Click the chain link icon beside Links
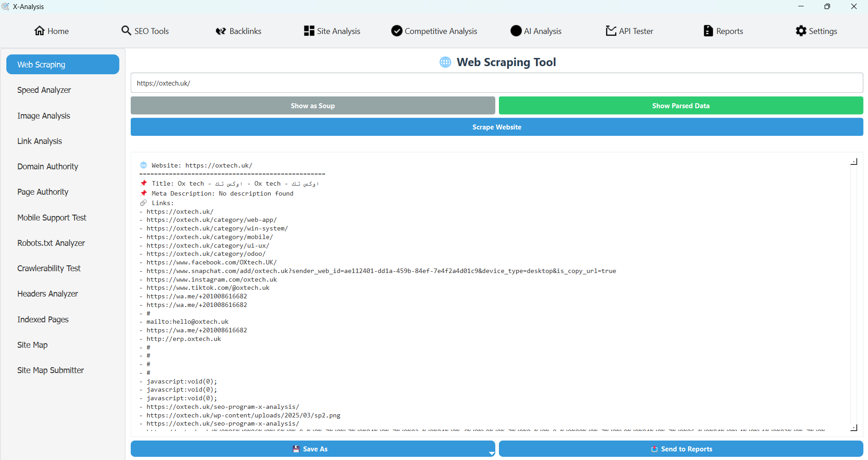This screenshot has height=460, width=868. pos(143,203)
